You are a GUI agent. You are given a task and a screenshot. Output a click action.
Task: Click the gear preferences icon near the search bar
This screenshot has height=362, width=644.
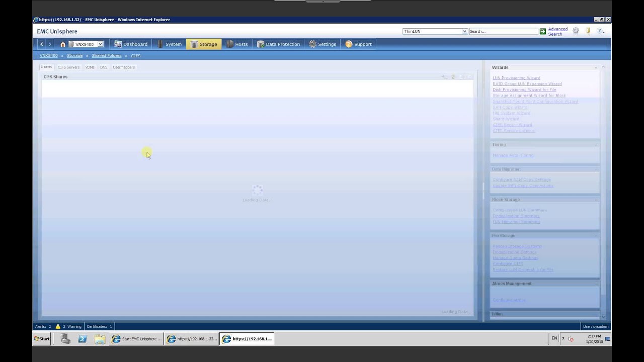pos(576,31)
